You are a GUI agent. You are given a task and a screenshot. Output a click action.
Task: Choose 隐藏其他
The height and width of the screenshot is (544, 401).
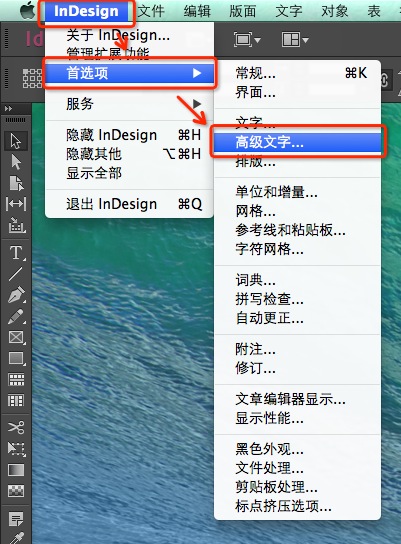click(x=129, y=154)
